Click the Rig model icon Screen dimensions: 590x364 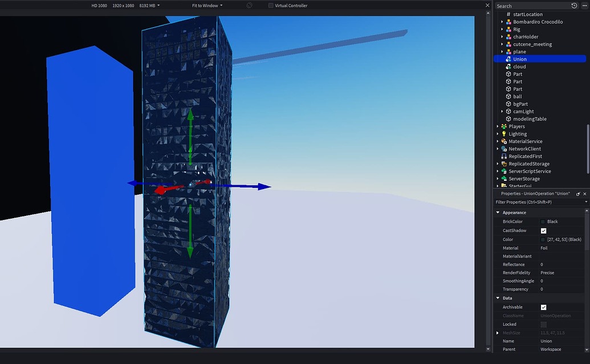click(x=508, y=29)
